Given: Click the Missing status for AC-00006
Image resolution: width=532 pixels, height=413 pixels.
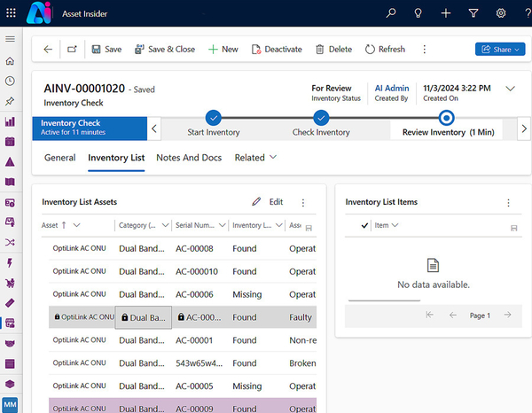Looking at the screenshot, I should tap(247, 294).
